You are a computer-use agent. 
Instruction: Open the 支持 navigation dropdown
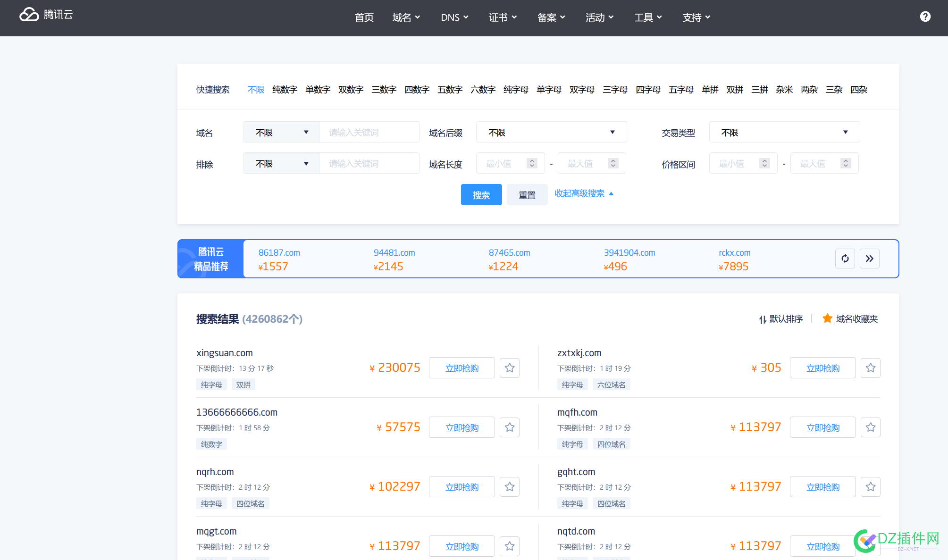pos(696,17)
